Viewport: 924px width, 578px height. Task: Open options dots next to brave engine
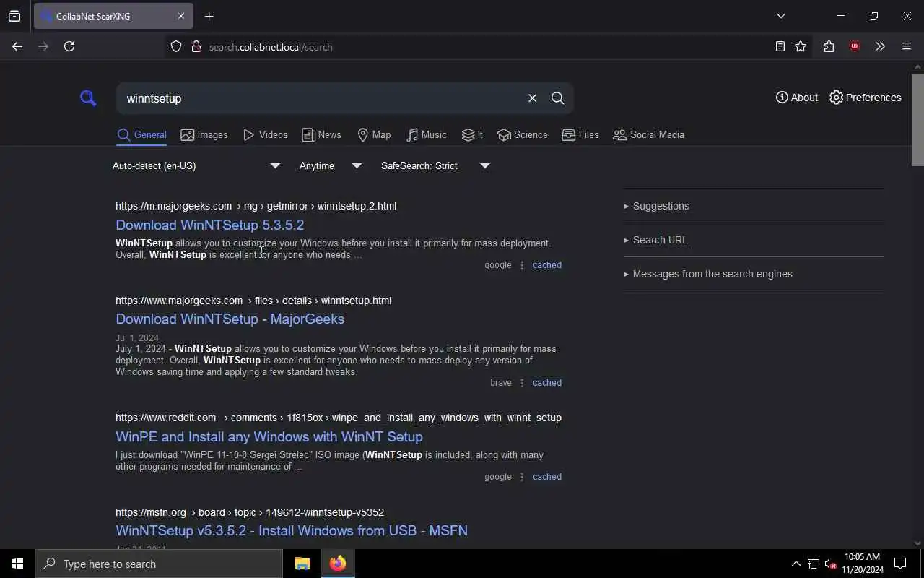pos(522,383)
